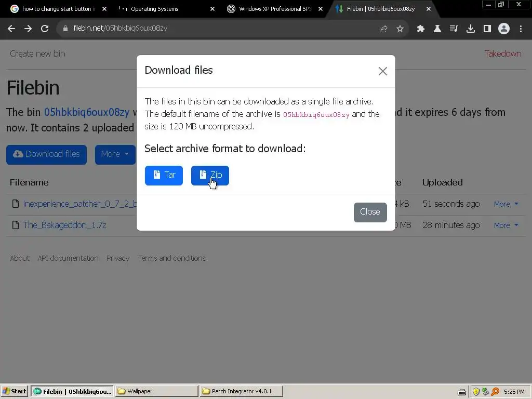Close the Operating Systems tab
This screenshot has width=532, height=399.
[212, 9]
